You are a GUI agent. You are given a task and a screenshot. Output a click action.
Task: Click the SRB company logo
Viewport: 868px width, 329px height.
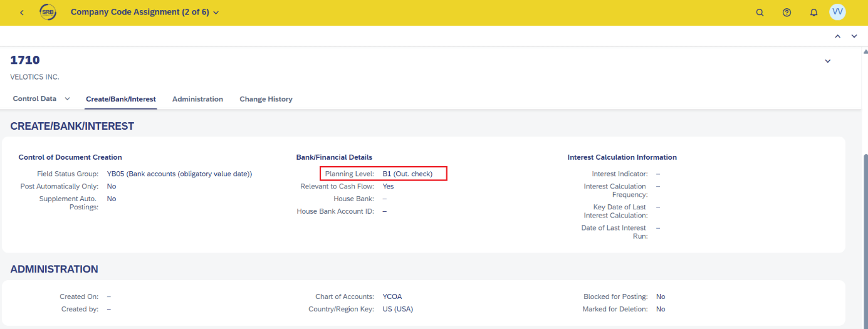click(48, 13)
